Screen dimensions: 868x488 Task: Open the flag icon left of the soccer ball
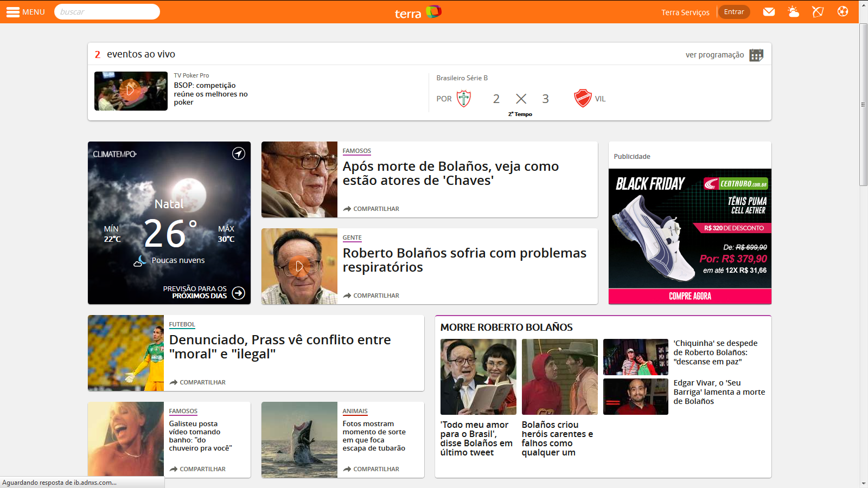818,11
